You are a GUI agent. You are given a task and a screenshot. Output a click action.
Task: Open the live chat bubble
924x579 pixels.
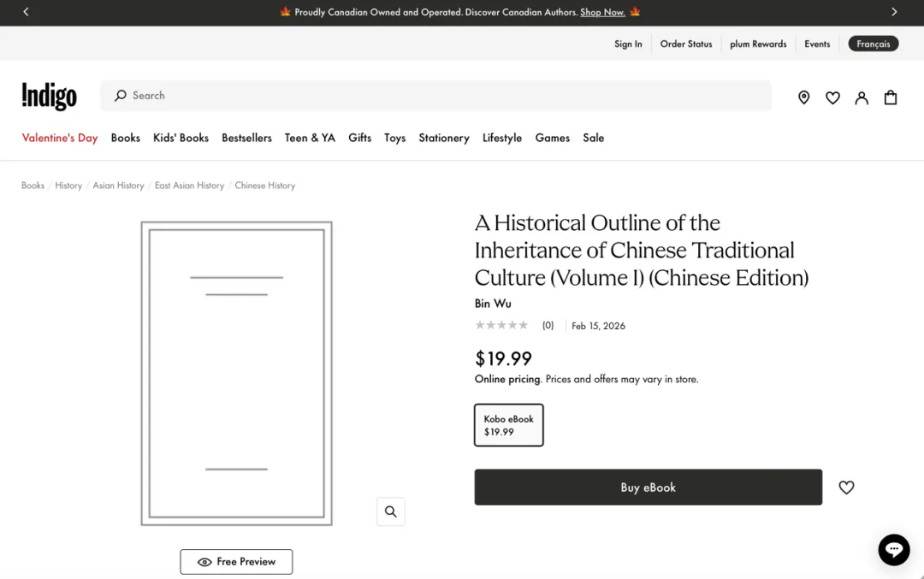(x=893, y=549)
